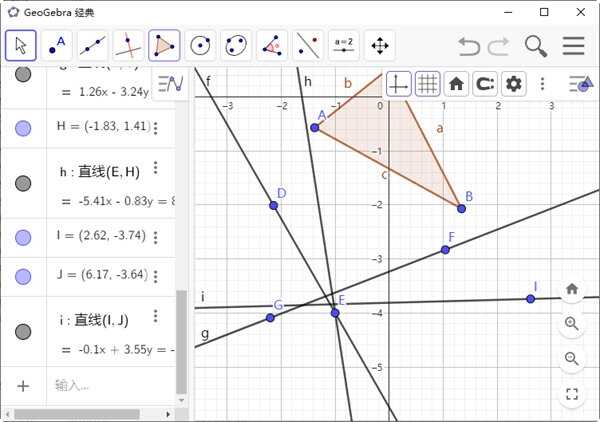This screenshot has width=600, height=422.
Task: Select the Angle measurement tool
Action: pyautogui.click(x=272, y=46)
